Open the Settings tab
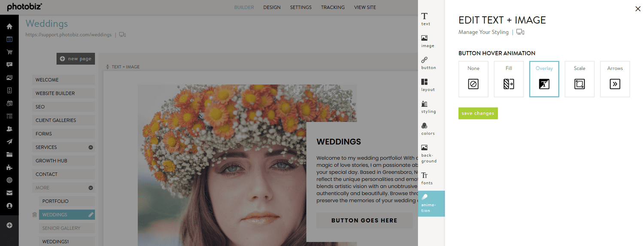The height and width of the screenshot is (246, 644). tap(301, 7)
